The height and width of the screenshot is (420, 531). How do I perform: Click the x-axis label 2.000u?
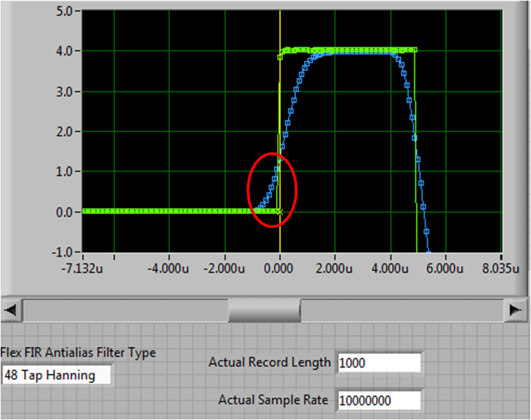coord(334,269)
